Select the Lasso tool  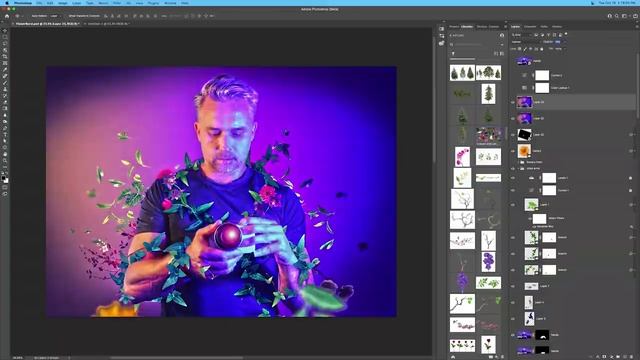tap(5, 44)
